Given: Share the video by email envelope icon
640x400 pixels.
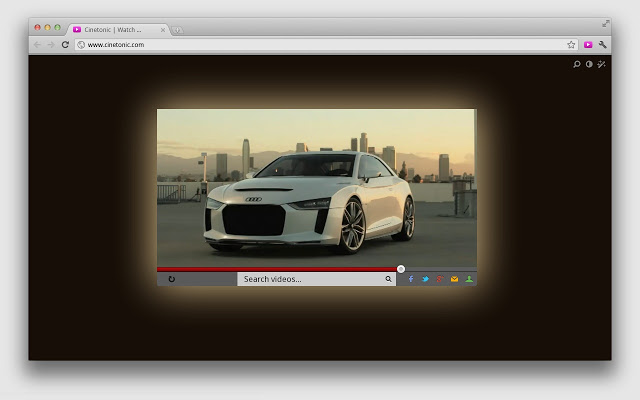Looking at the screenshot, I should pos(454,279).
